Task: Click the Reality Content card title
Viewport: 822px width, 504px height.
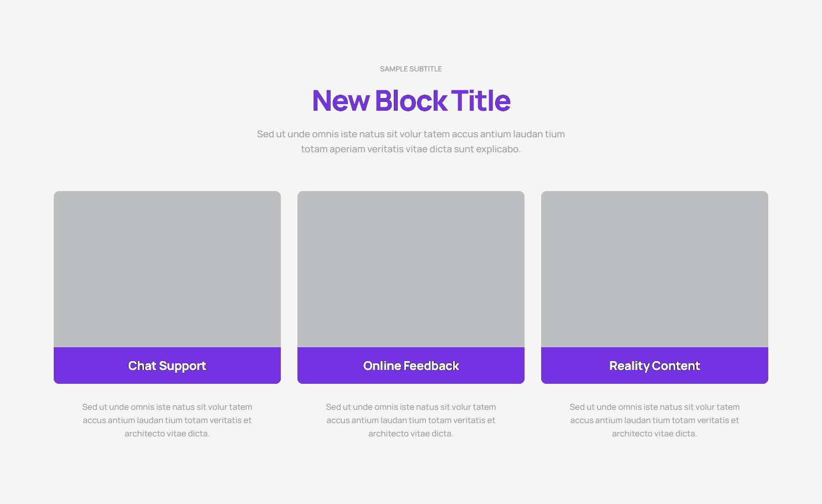Action: click(655, 366)
